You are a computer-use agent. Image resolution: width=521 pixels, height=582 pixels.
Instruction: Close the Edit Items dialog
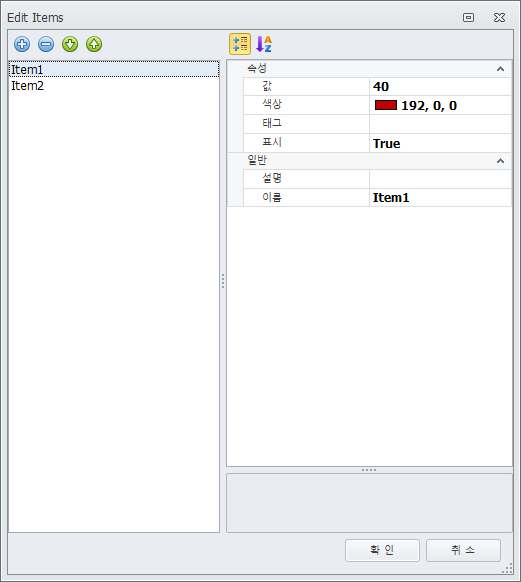coord(499,17)
